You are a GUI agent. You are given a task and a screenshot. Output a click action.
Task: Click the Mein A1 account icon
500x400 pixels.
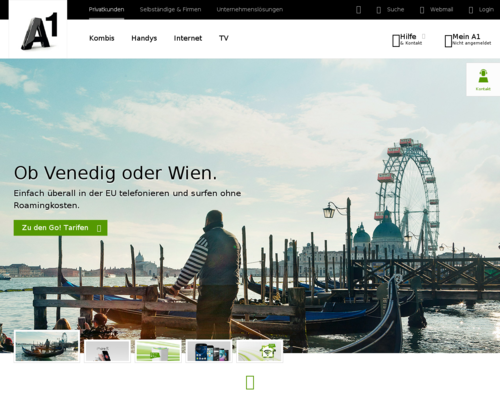point(448,41)
